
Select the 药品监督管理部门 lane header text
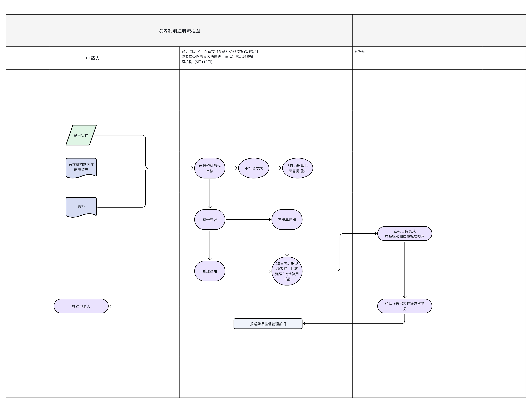(219, 56)
